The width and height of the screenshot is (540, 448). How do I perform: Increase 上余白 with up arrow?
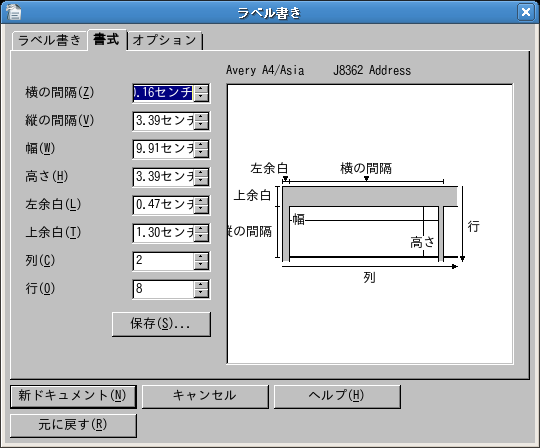click(201, 229)
